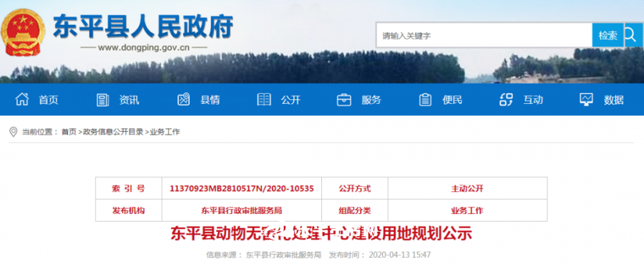Click the publish time 2020-04-13 15:47
The width and height of the screenshot is (644, 264).
(399, 255)
